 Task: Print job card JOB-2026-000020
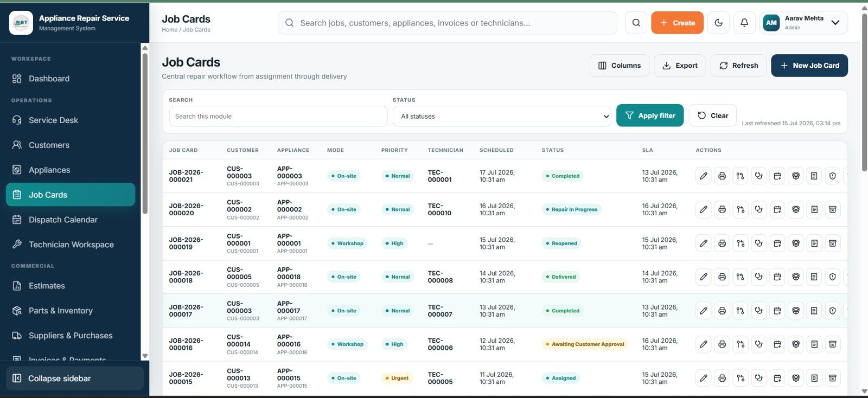tap(722, 209)
